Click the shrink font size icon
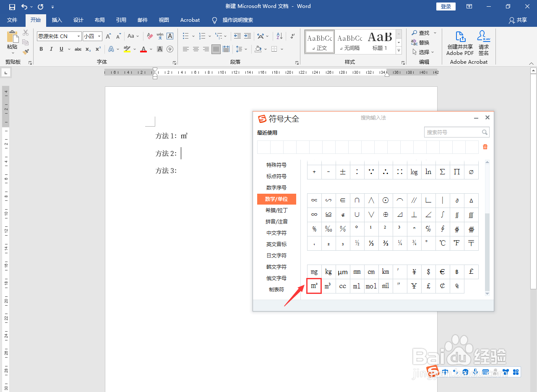Screen dimensions: 537x392 click(118, 36)
